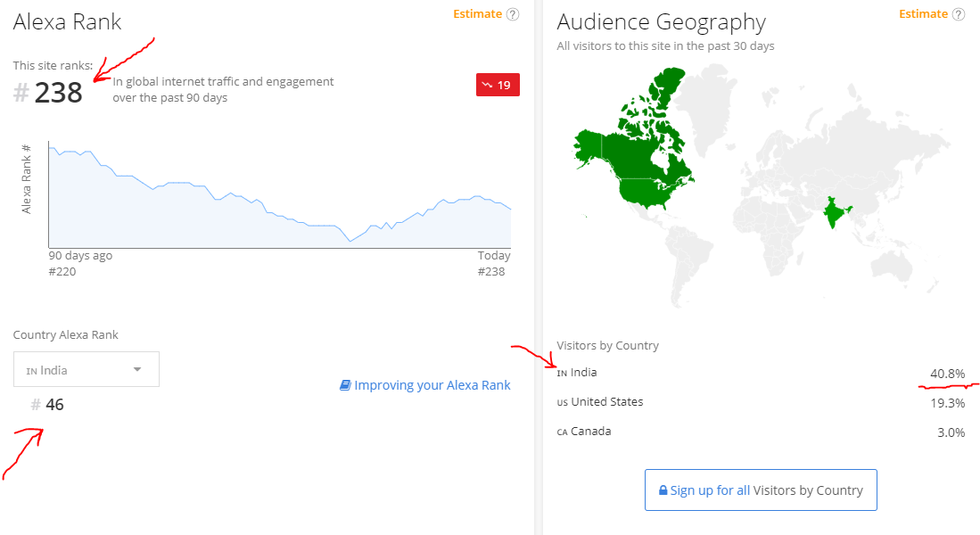The width and height of the screenshot is (980, 535).
Task: Click the dropdown arrow in the India selector
Action: tap(137, 369)
